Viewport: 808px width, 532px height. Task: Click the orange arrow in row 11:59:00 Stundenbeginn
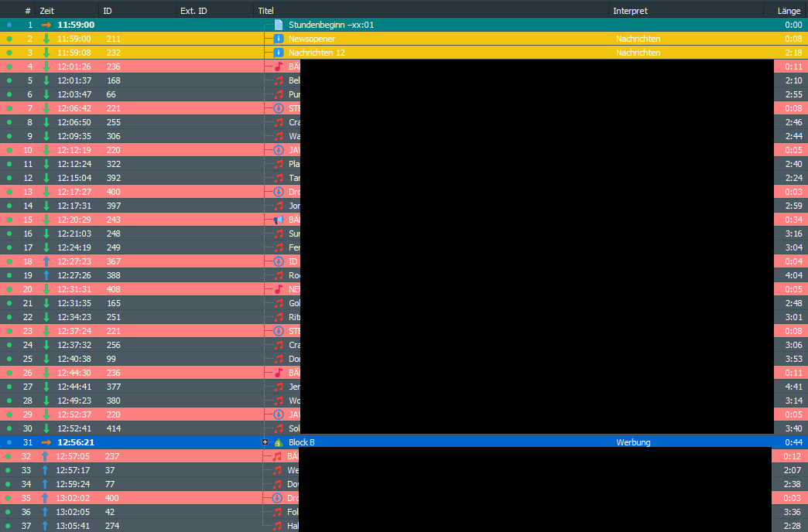point(46,25)
